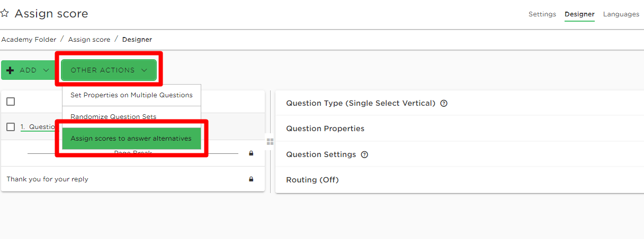Click the plus icon on ADD button

click(10, 70)
